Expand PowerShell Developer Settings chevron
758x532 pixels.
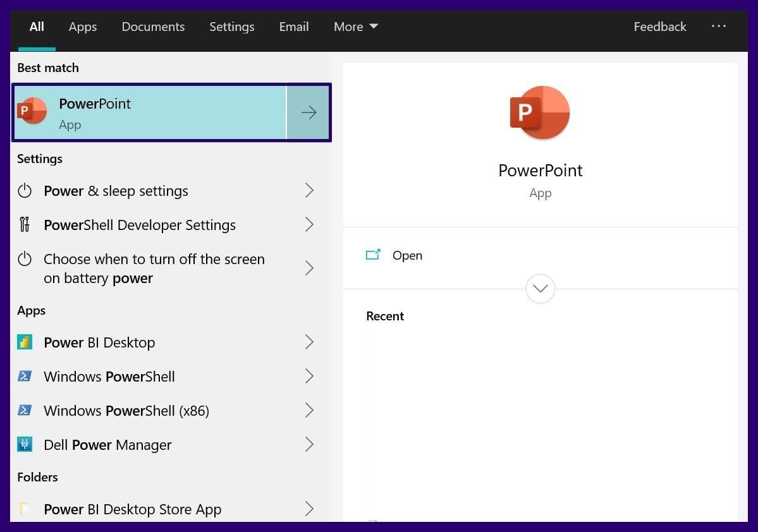coord(309,224)
